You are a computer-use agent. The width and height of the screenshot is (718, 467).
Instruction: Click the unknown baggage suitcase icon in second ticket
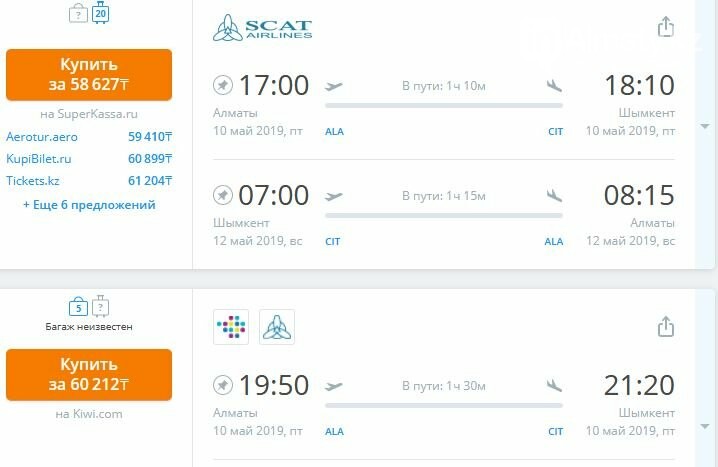(100, 306)
